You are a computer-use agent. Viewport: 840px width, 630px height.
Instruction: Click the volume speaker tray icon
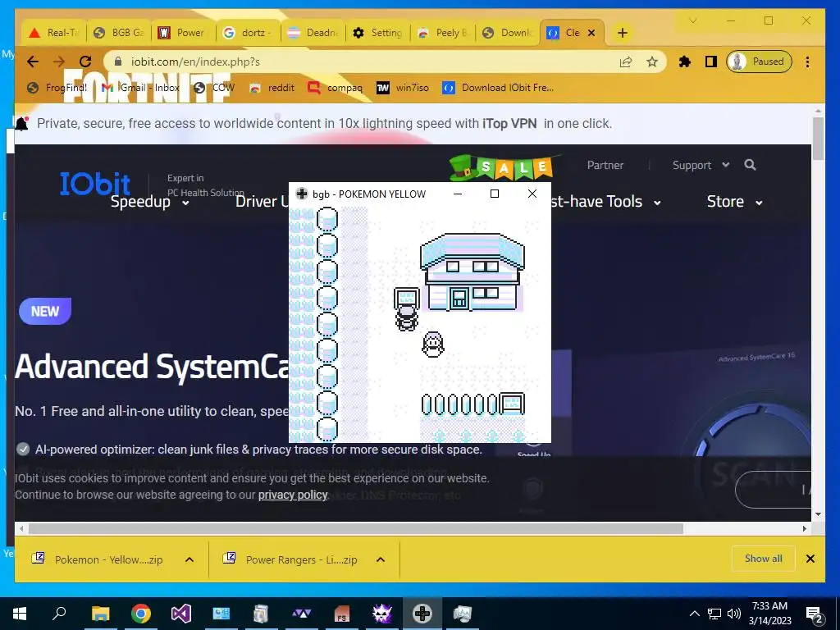click(734, 614)
